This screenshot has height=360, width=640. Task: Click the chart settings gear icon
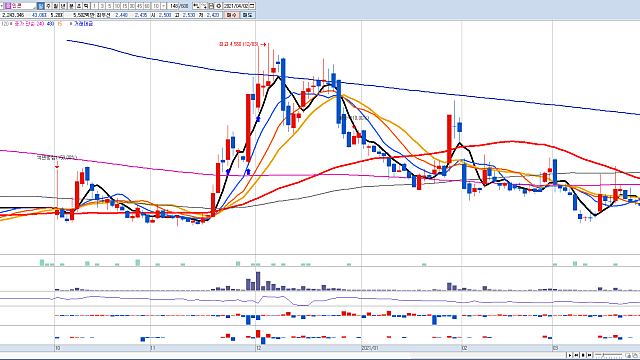(x=219, y=6)
